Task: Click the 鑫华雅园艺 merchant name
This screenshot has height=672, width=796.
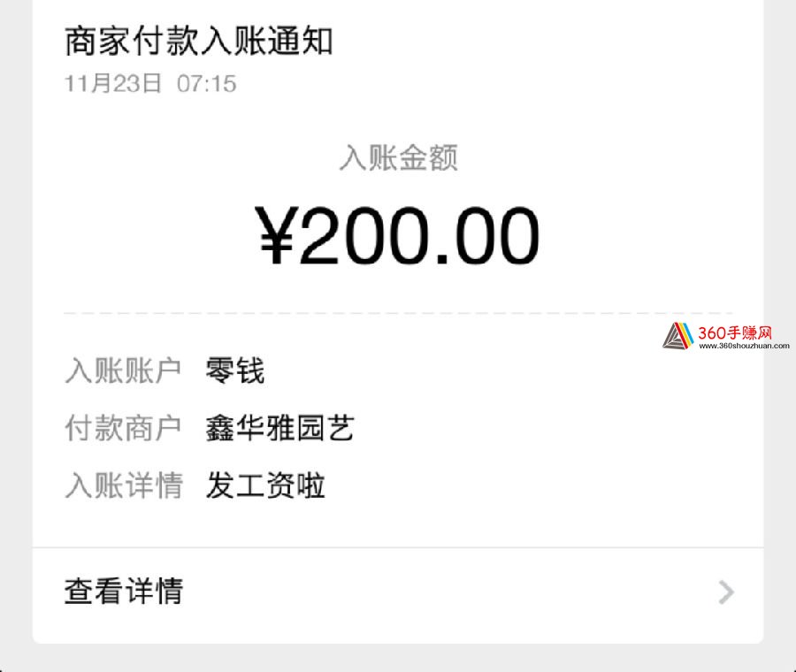Action: 279,428
